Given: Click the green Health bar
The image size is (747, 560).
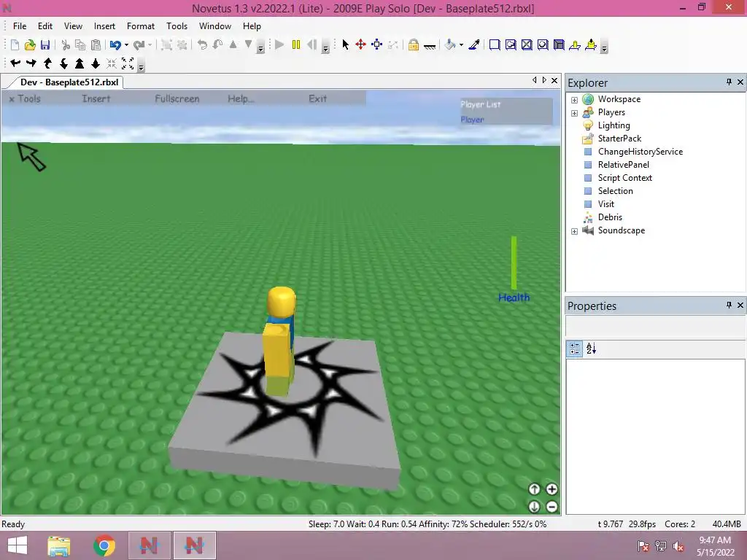Looking at the screenshot, I should tap(514, 262).
